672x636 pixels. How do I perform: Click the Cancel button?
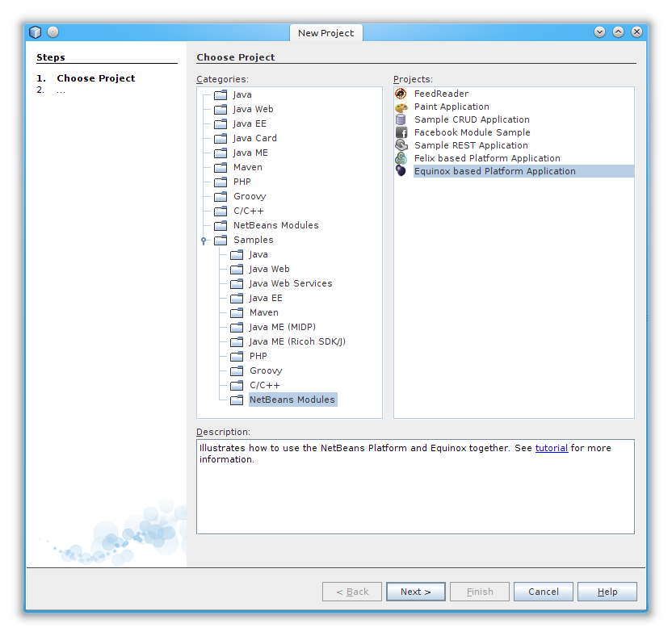544,592
